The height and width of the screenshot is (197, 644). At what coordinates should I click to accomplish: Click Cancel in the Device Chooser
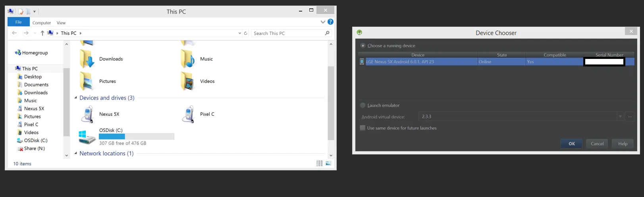(597, 144)
